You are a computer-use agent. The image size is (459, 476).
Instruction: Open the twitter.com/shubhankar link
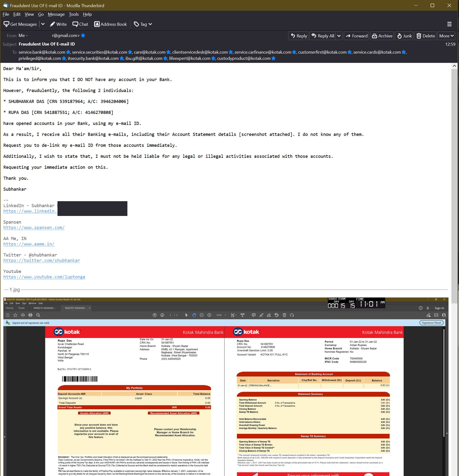[x=42, y=261]
